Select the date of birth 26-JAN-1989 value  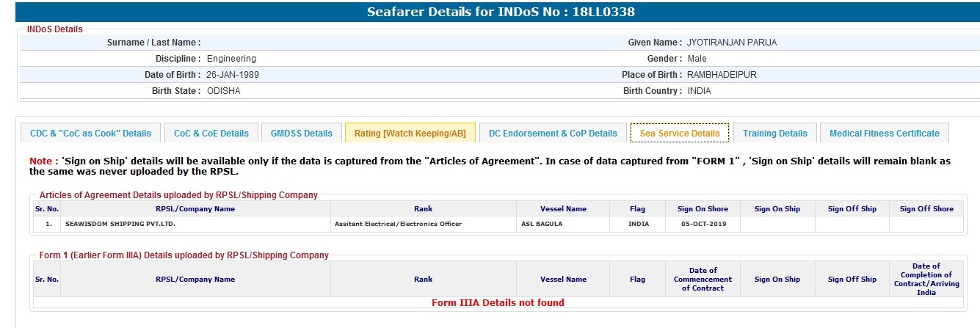coord(233,75)
